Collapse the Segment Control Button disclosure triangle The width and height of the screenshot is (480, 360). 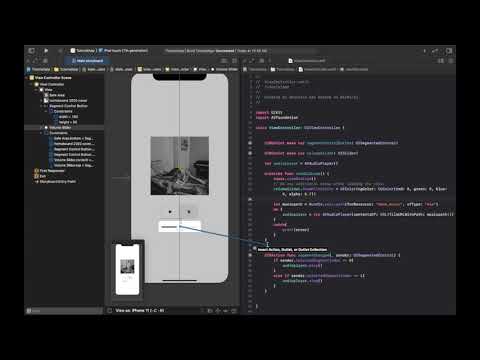(x=41, y=106)
